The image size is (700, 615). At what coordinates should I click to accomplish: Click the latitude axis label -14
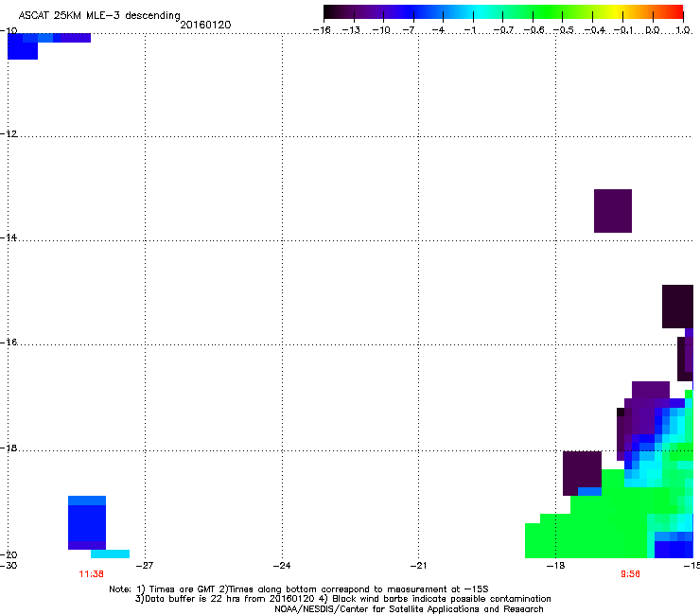pyautogui.click(x=9, y=237)
